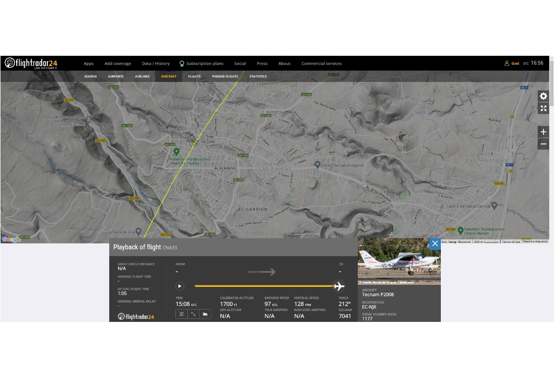
Task: Switch to the AIRLINES tab
Action: pos(142,77)
